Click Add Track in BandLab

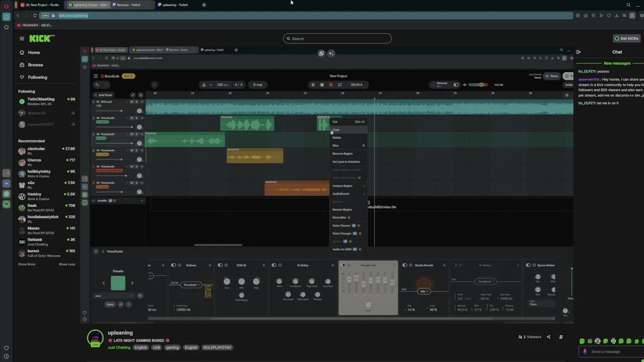[103, 95]
